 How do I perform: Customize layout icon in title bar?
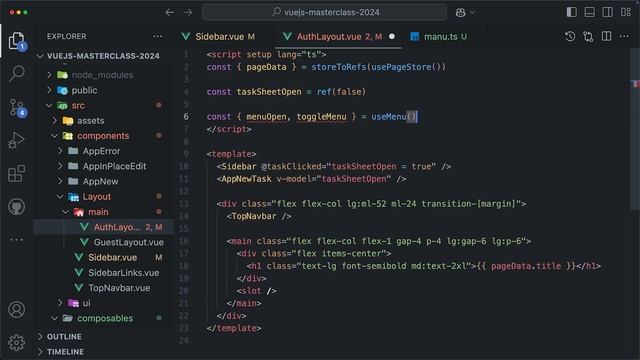pyautogui.click(x=626, y=12)
